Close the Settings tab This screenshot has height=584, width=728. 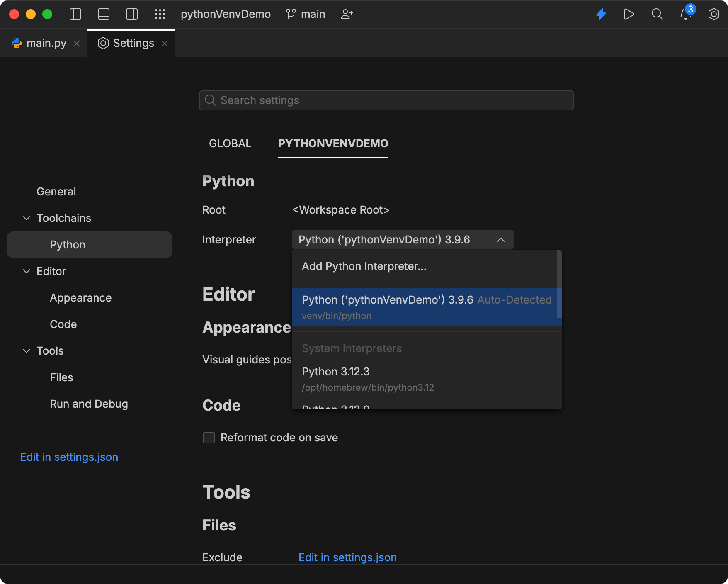(165, 44)
